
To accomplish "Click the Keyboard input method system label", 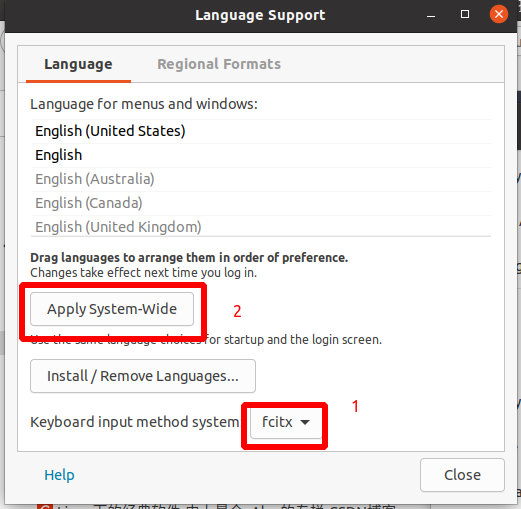I will point(135,422).
